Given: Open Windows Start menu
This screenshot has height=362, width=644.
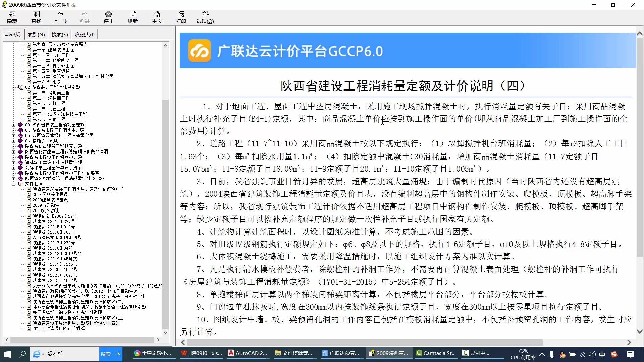Looking at the screenshot, I should click(x=7, y=354).
